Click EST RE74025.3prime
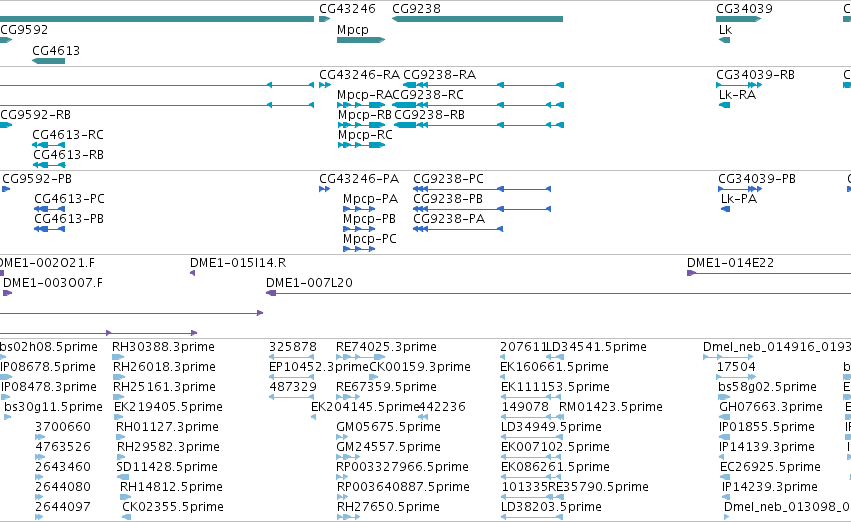The width and height of the screenshot is (851, 522). coord(386,347)
